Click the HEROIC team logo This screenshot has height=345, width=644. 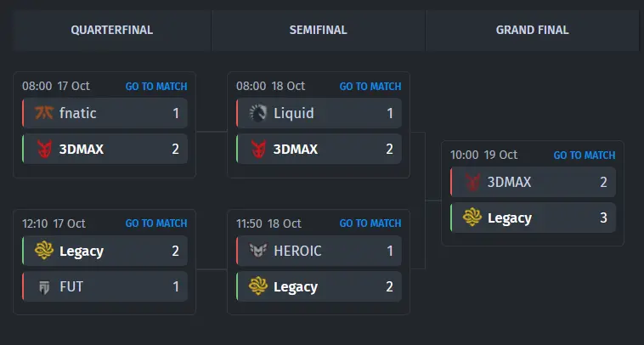[x=257, y=251]
